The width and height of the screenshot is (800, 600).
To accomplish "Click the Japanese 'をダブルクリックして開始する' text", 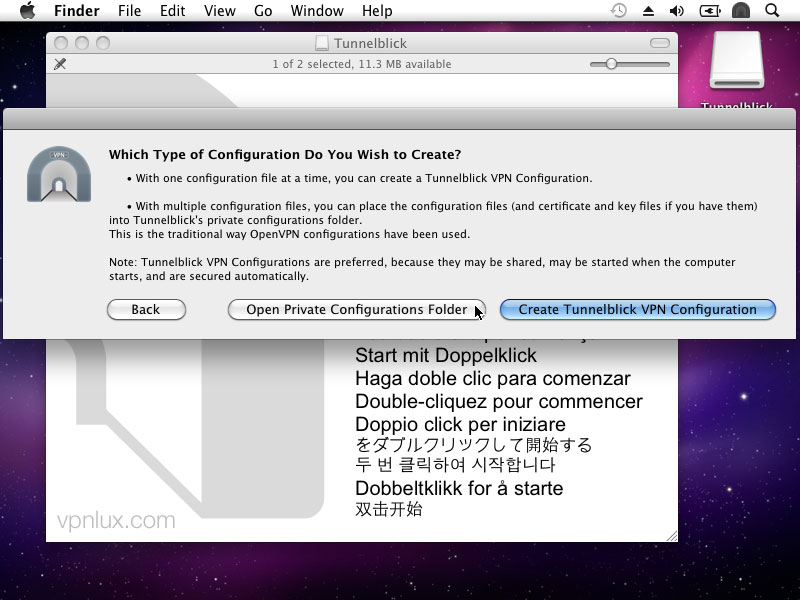I will [473, 445].
